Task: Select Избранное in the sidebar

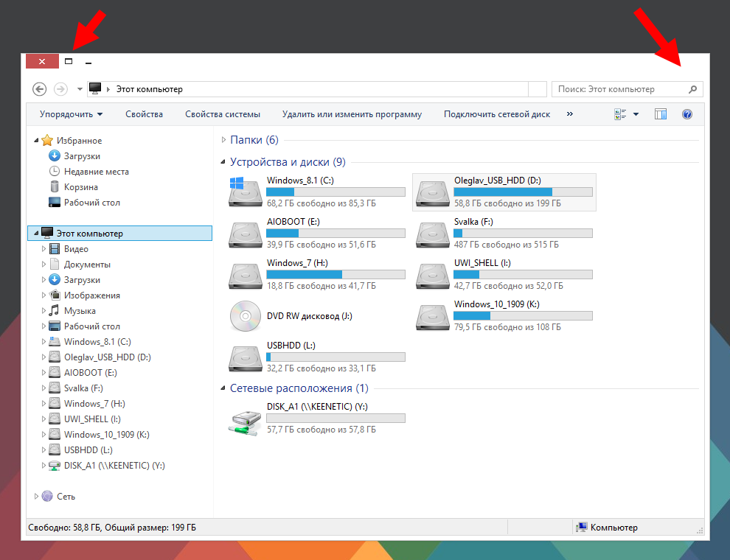Action: point(79,141)
